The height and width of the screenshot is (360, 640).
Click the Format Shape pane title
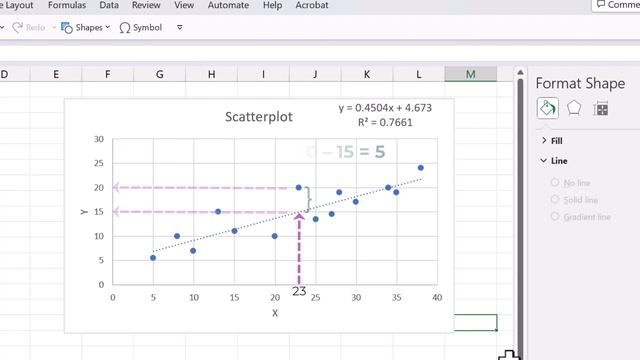point(580,83)
